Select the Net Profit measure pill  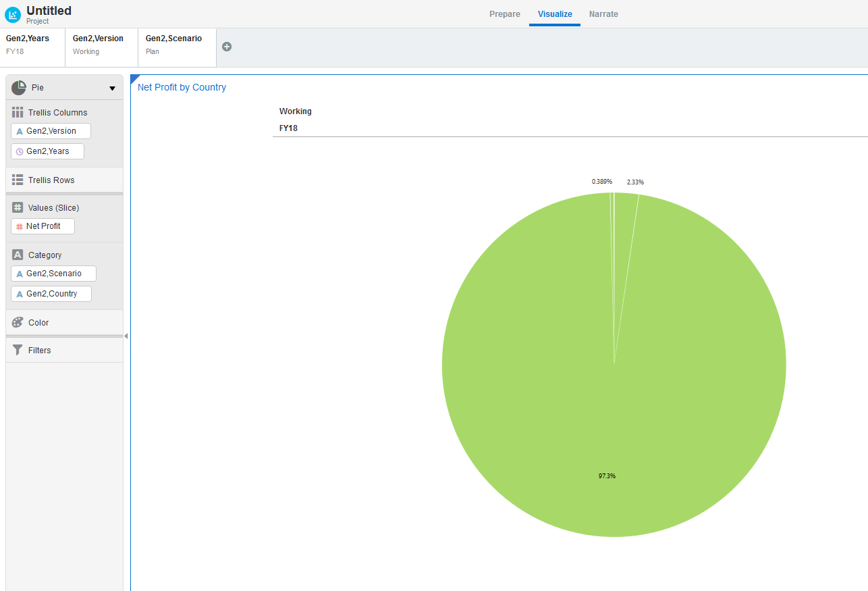42,226
